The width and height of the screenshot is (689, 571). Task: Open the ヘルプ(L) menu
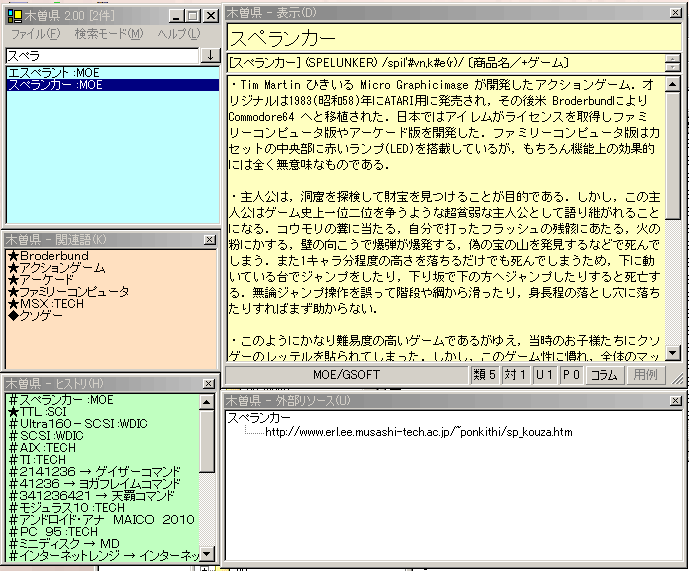tap(178, 34)
